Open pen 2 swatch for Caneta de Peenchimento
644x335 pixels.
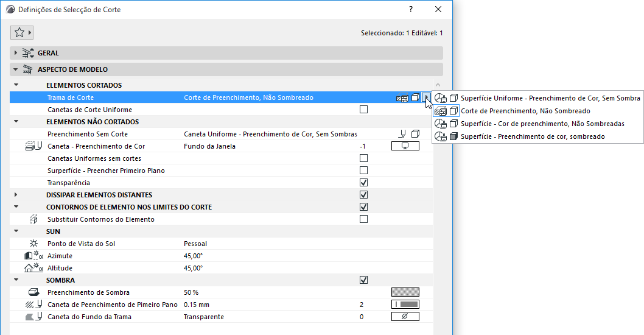tap(405, 305)
